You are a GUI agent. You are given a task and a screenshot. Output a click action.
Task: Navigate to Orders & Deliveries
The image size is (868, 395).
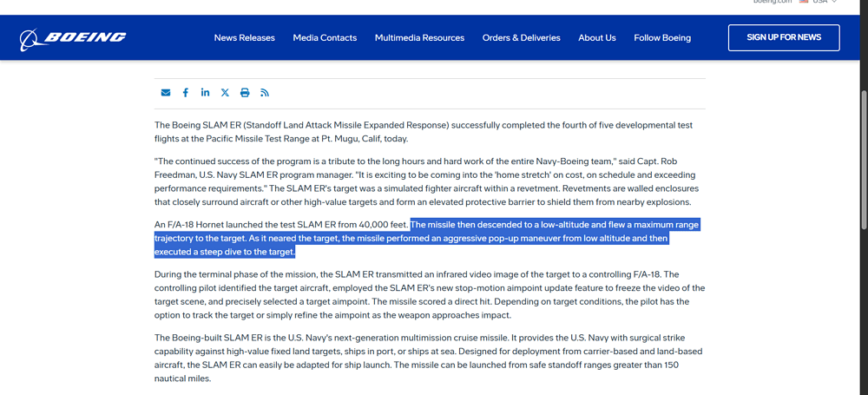(x=521, y=38)
